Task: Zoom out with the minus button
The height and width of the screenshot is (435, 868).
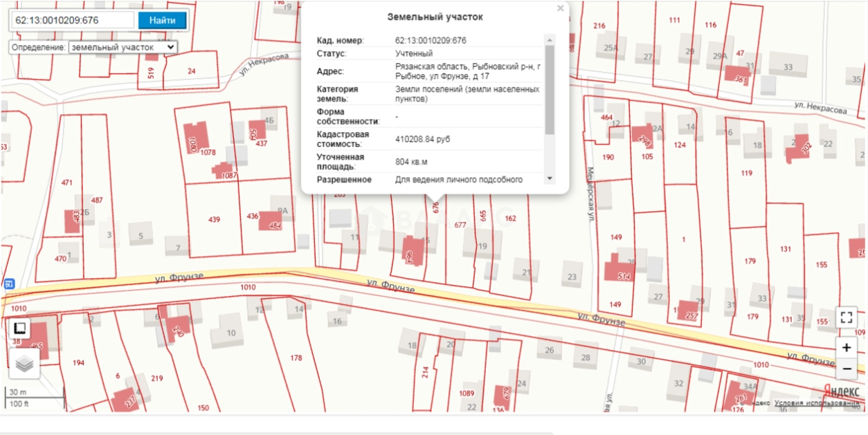Action: (846, 370)
